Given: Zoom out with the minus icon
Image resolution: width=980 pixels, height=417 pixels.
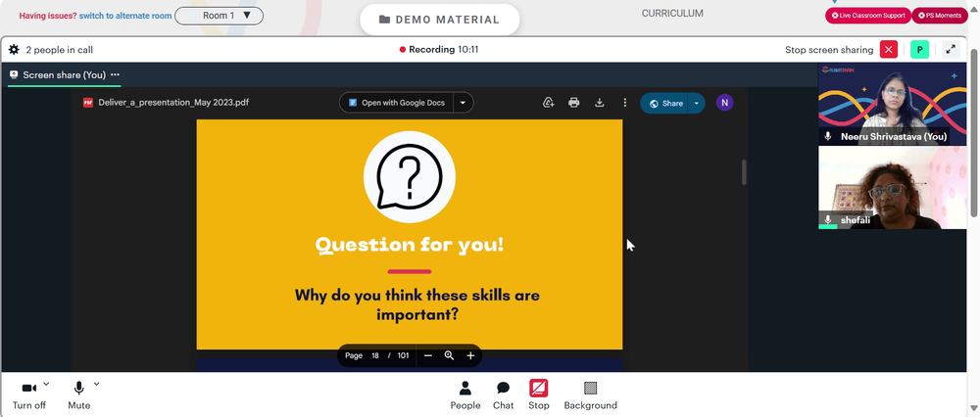Looking at the screenshot, I should coord(428,356).
